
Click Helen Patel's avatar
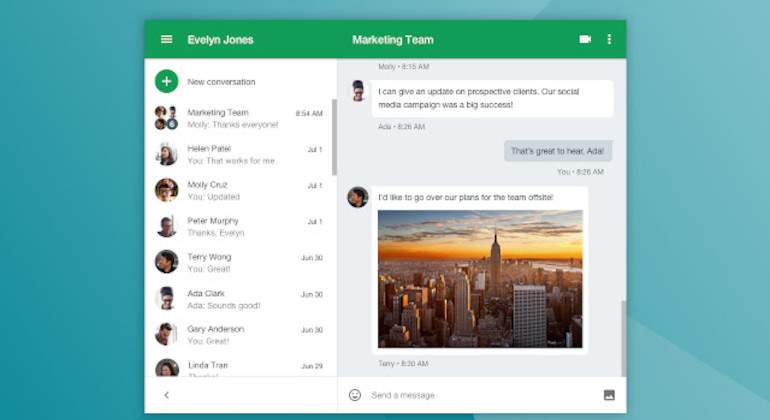[x=166, y=154]
